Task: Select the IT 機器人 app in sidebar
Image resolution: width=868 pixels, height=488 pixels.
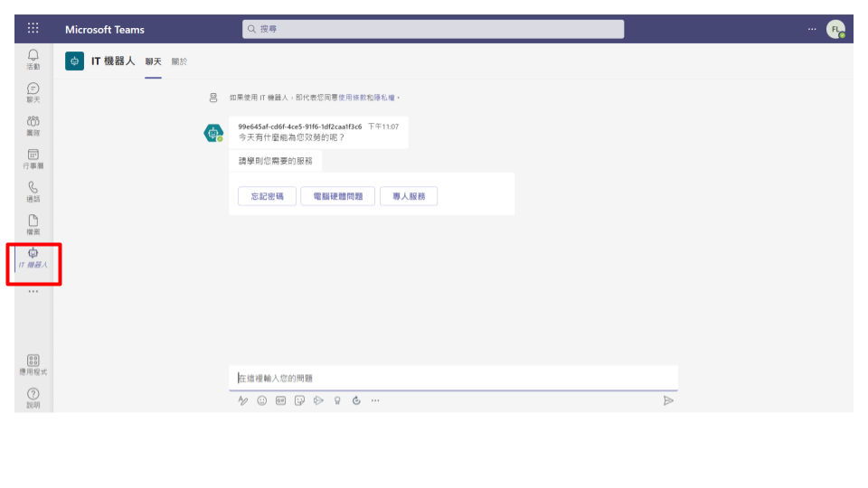Action: [x=33, y=258]
